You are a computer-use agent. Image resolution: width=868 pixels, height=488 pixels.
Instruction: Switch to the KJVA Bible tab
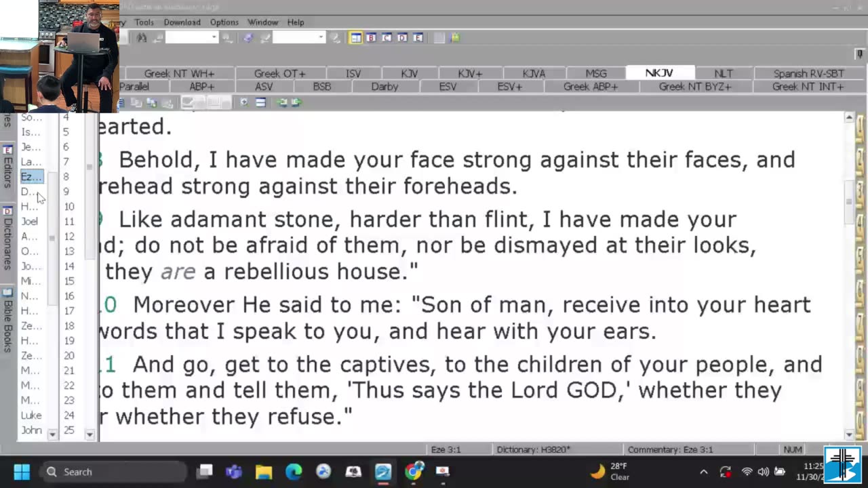pyautogui.click(x=534, y=73)
